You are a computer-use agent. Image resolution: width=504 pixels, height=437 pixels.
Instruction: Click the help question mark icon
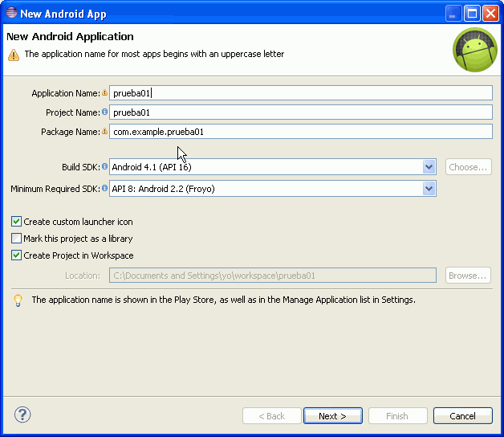pos(22,415)
